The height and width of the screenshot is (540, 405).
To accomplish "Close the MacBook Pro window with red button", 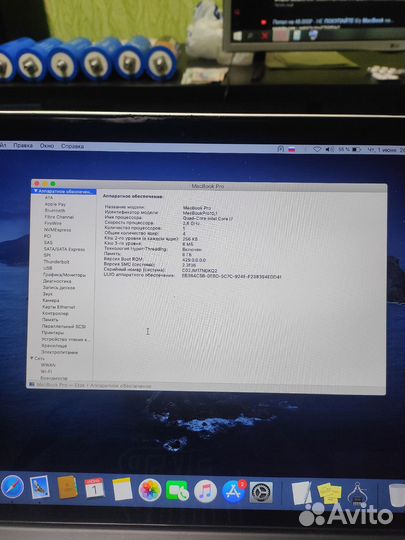I will click(x=37, y=184).
